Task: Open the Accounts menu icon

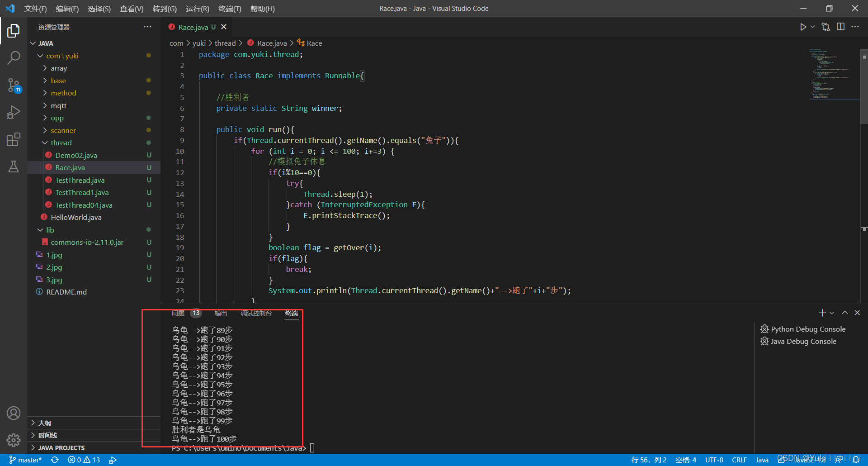Action: pos(14,413)
